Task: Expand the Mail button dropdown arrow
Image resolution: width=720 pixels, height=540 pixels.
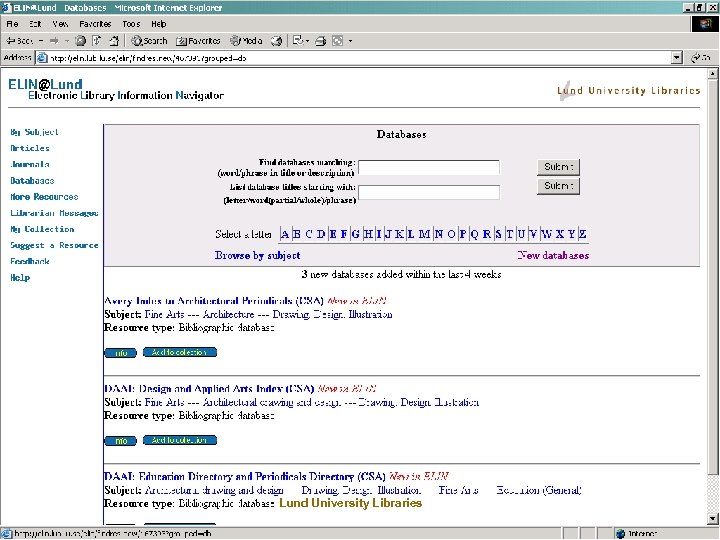Action: (307, 41)
